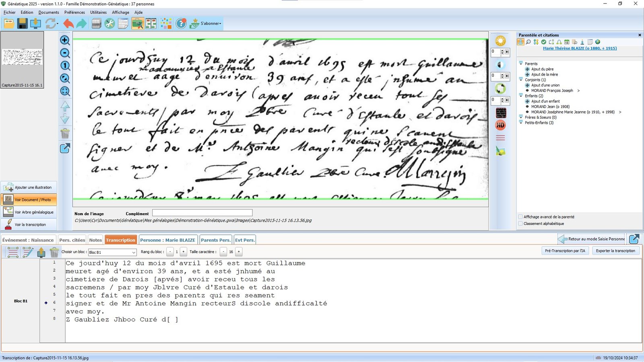The width and height of the screenshot is (644, 362).
Task: Check Classement alphabétique option
Action: pos(520,224)
